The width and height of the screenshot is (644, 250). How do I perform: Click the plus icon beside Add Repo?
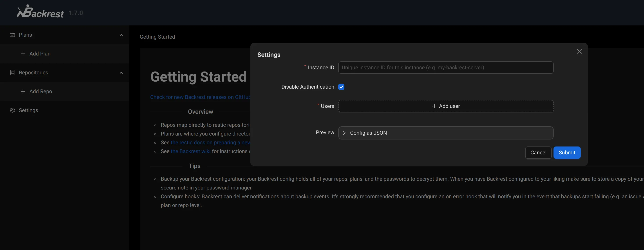[x=23, y=91]
